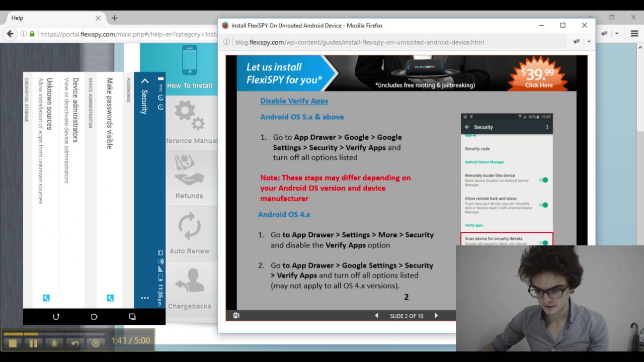Click the PowerPoint icon in slide bar

[x=236, y=316]
